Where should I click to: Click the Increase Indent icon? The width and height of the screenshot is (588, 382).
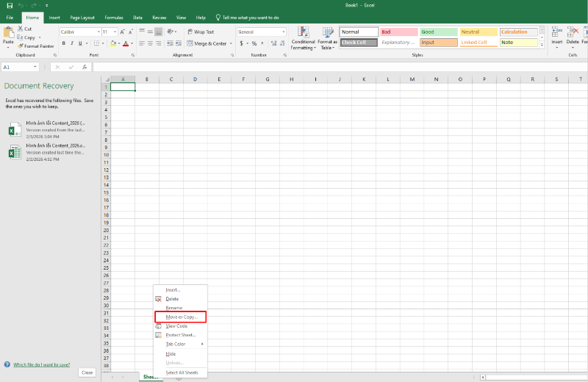(179, 43)
